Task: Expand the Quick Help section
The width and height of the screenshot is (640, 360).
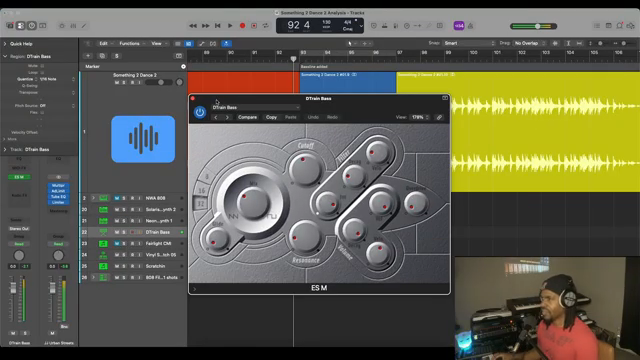Action: tap(5, 44)
